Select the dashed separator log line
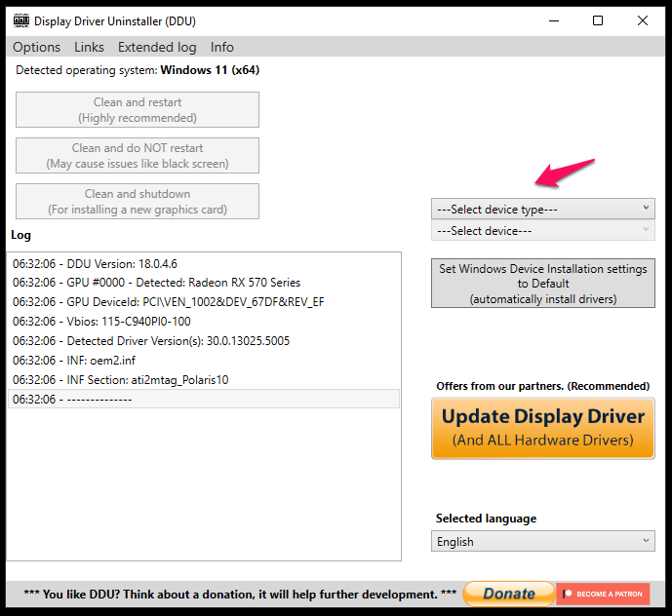Image resolution: width=672 pixels, height=616 pixels. click(x=204, y=399)
